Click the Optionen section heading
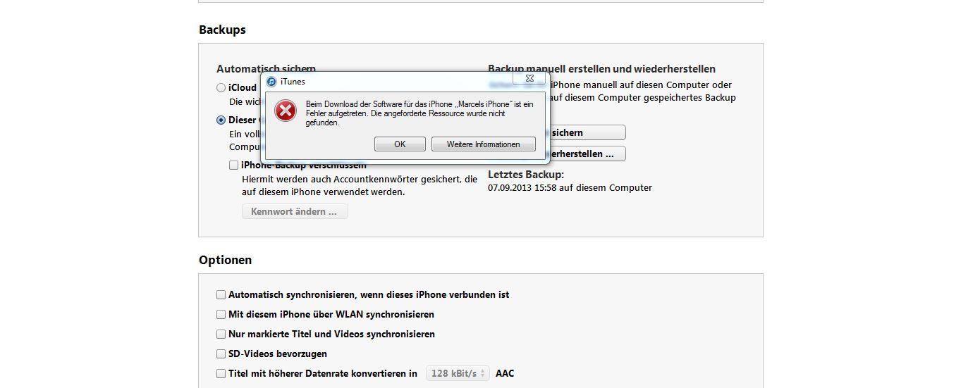Viewport: 980px width, 388px height. pyautogui.click(x=225, y=260)
